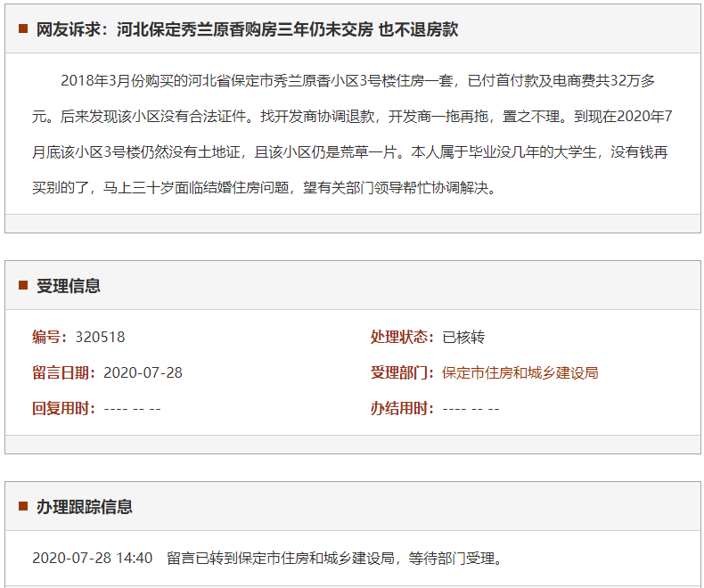Click the 回复用时 field label
Screen dimensions: 704x588
[64, 408]
